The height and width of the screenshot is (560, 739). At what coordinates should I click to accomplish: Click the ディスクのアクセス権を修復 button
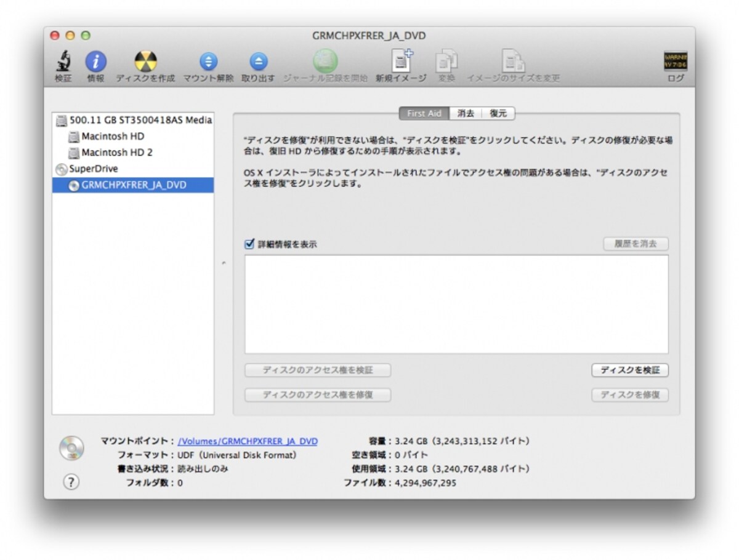click(318, 395)
